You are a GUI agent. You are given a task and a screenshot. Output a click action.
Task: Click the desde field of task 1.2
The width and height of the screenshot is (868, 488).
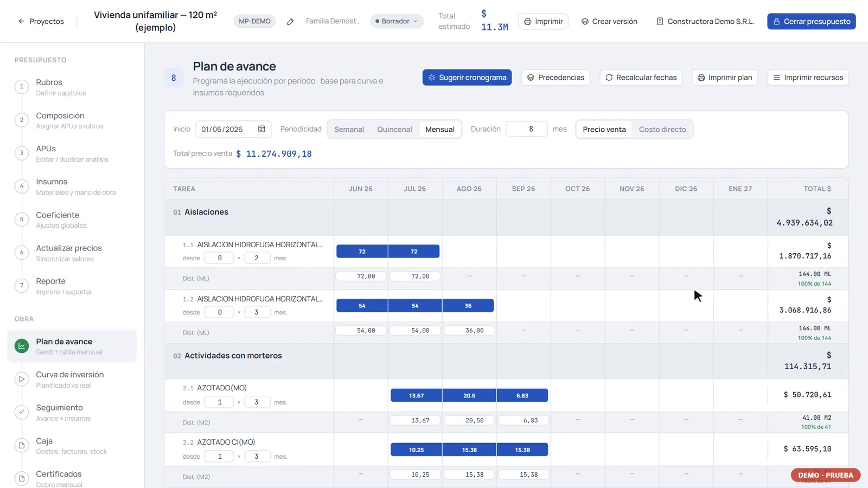[219, 312]
